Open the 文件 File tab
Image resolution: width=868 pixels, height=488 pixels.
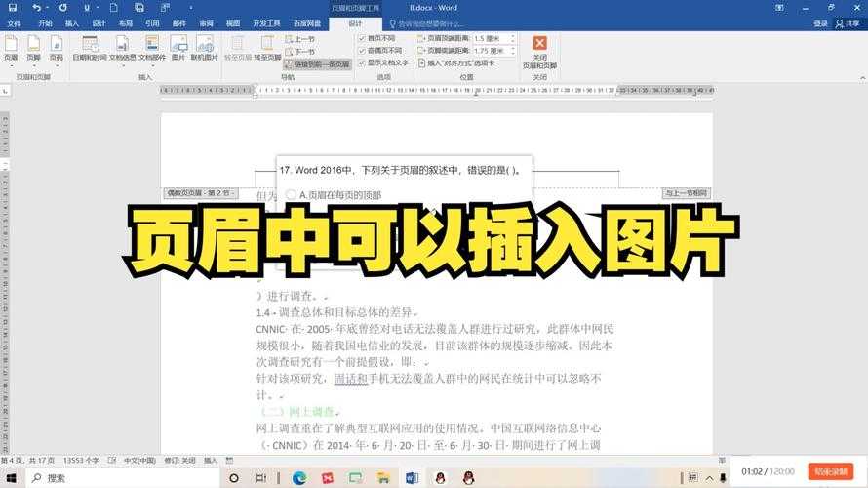click(x=14, y=23)
